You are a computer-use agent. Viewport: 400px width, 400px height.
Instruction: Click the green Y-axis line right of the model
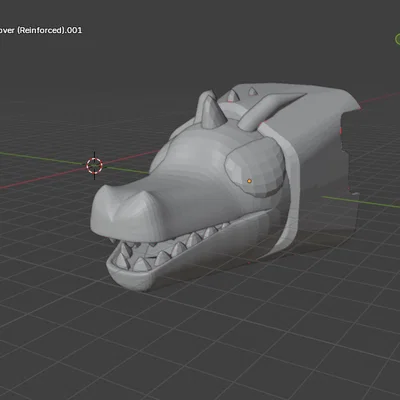click(362, 202)
